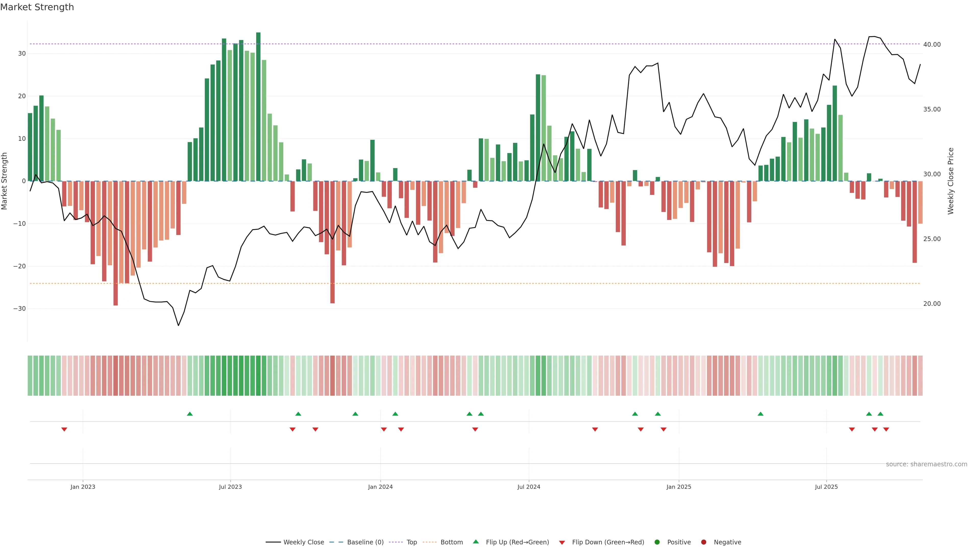
Task: Click the Jan 2024 x-axis label
Action: point(380,487)
